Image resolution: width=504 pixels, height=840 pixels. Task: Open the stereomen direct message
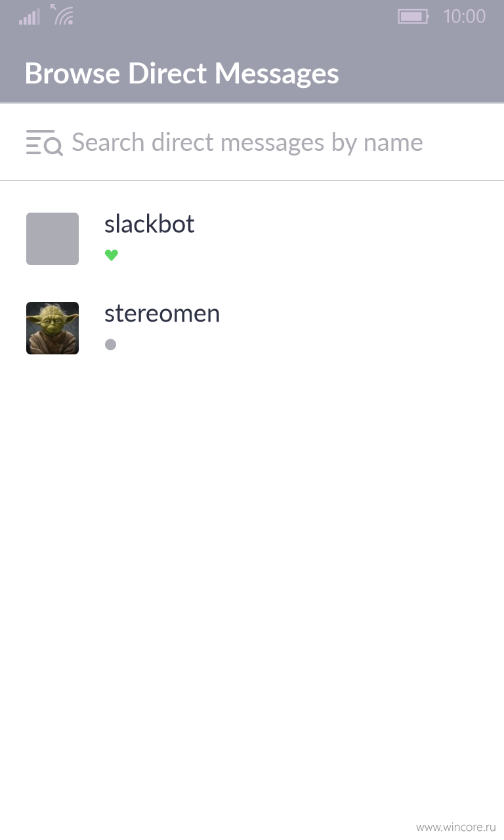pyautogui.click(x=252, y=328)
